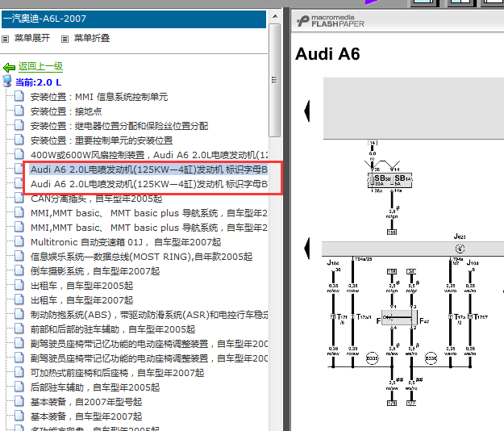Click the green back arrow icon

tap(9, 68)
